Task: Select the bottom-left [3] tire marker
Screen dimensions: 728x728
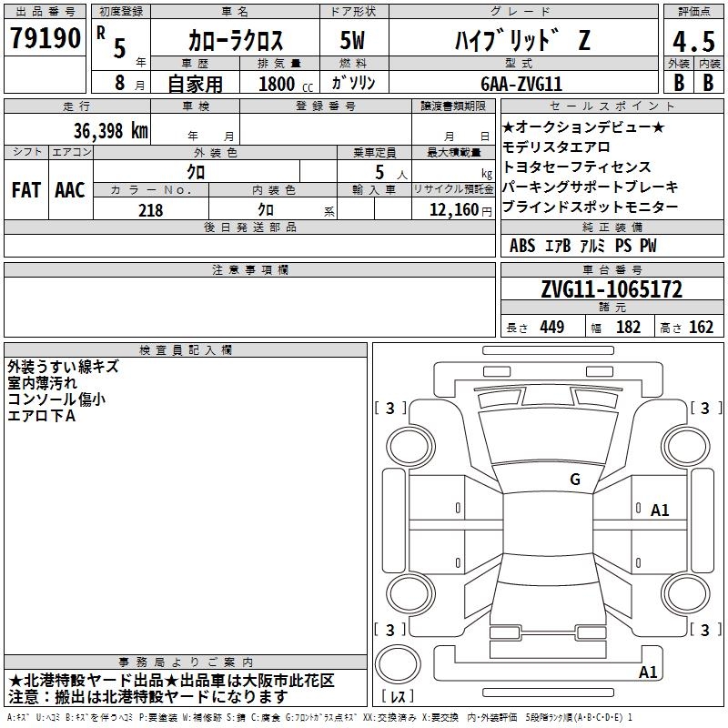Action: pos(390,630)
